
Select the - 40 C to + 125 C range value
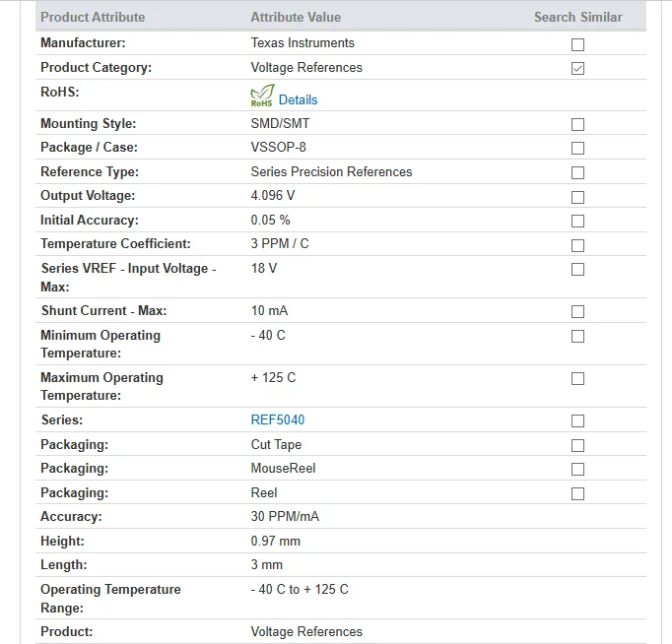pos(300,589)
